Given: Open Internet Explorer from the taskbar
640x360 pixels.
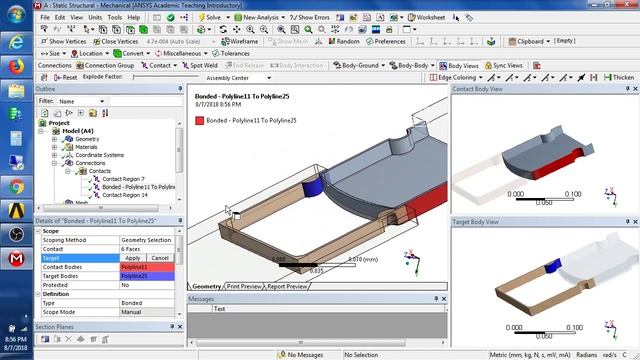Looking at the screenshot, I should pos(16,42).
